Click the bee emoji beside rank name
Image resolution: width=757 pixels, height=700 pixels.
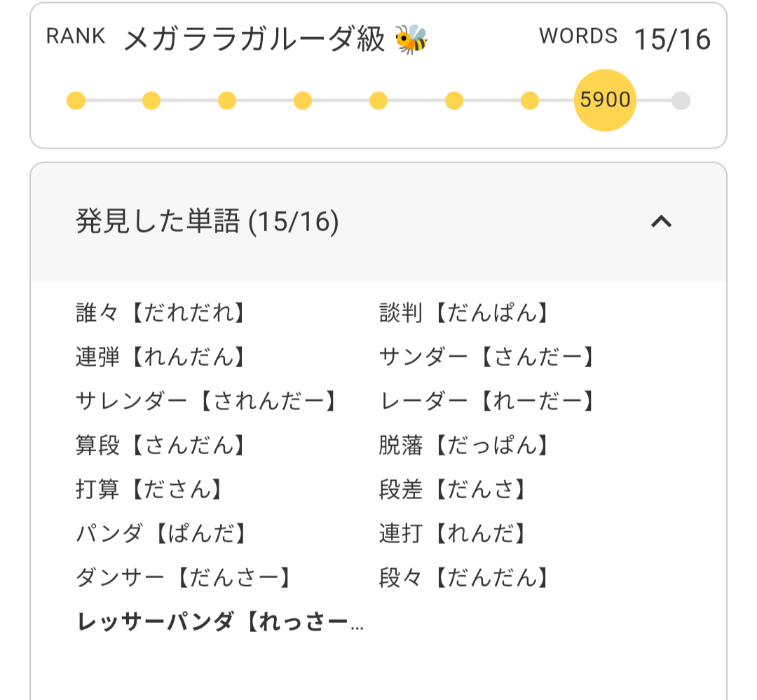[411, 39]
